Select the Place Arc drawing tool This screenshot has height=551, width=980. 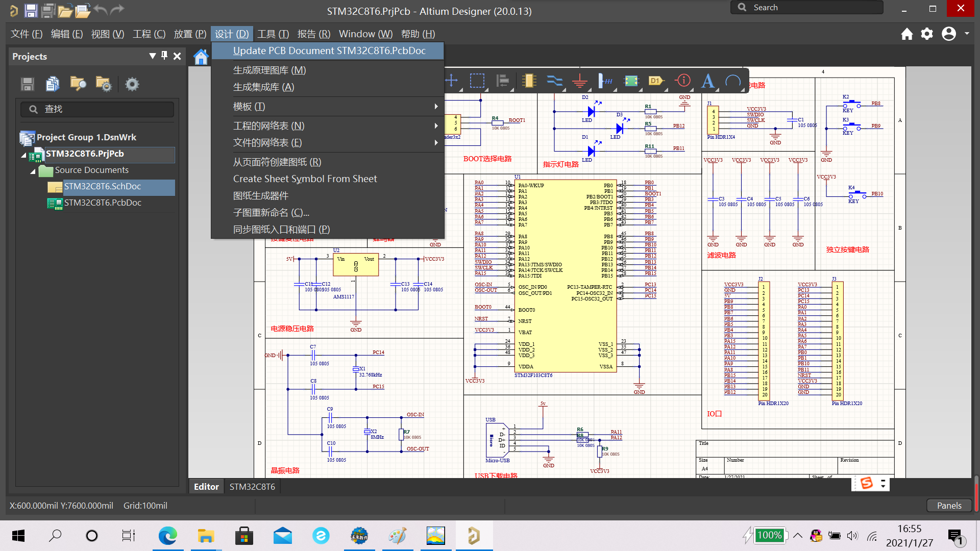coord(733,81)
